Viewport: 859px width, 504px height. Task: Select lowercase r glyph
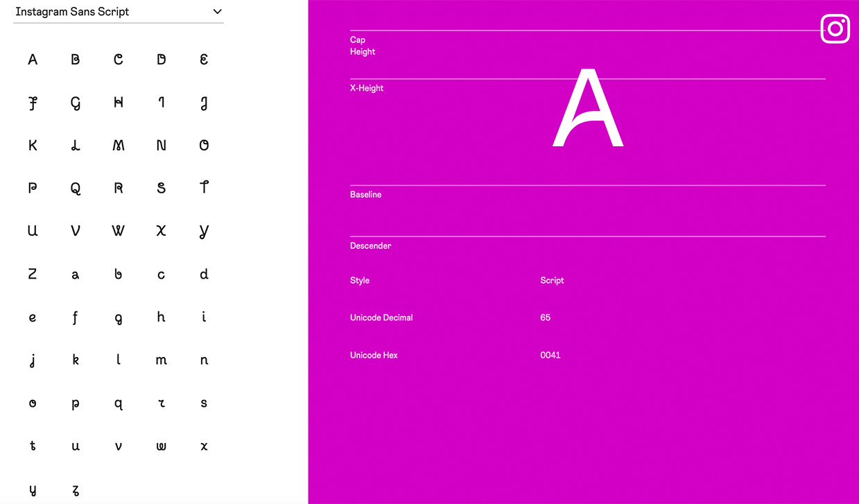[x=162, y=403]
